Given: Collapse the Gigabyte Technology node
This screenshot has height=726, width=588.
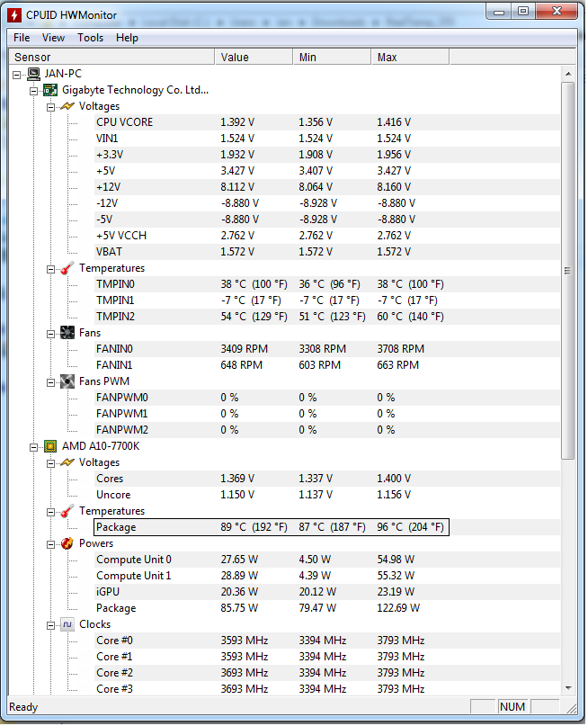Looking at the screenshot, I should [34, 91].
